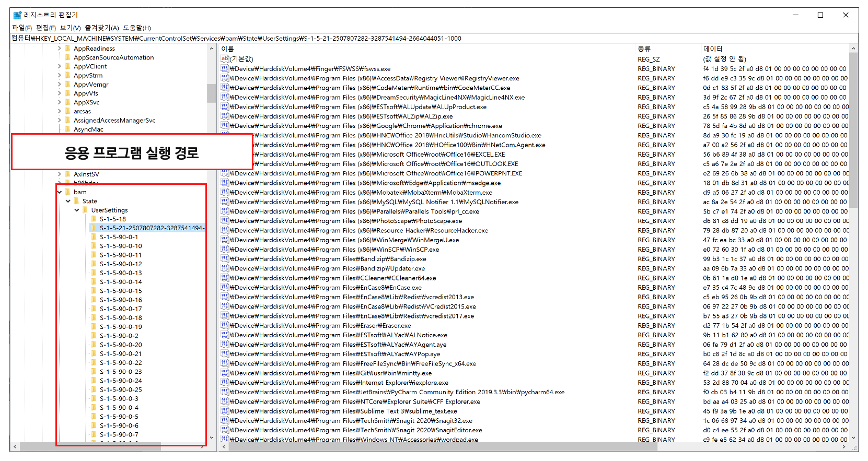The image size is (868, 461).
Task: Click the tree pane scroll down arrow
Action: click(x=212, y=438)
